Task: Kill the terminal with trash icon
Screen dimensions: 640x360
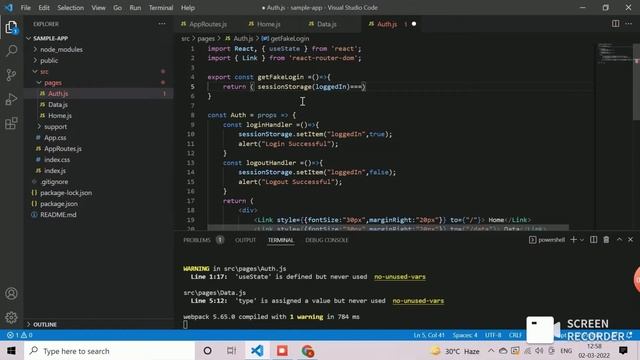Action: point(606,240)
